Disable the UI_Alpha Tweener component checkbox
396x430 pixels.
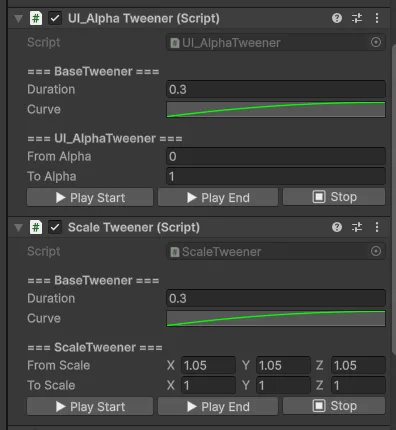coord(55,18)
